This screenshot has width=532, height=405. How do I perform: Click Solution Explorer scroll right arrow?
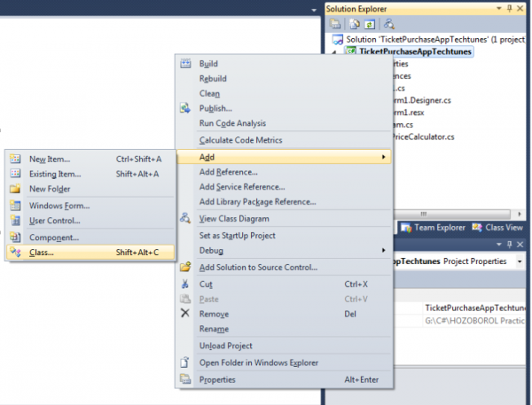519,214
